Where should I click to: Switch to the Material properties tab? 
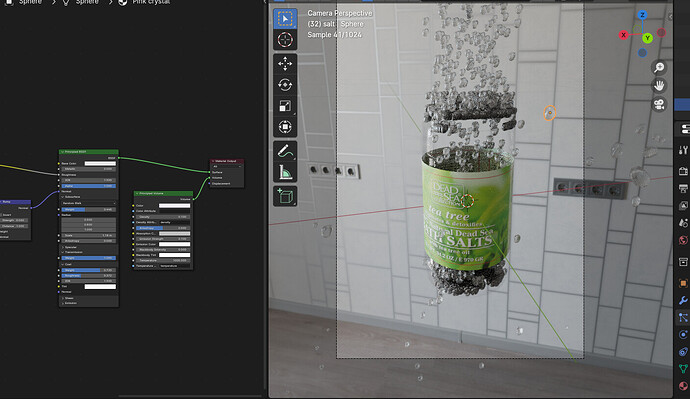[683, 386]
